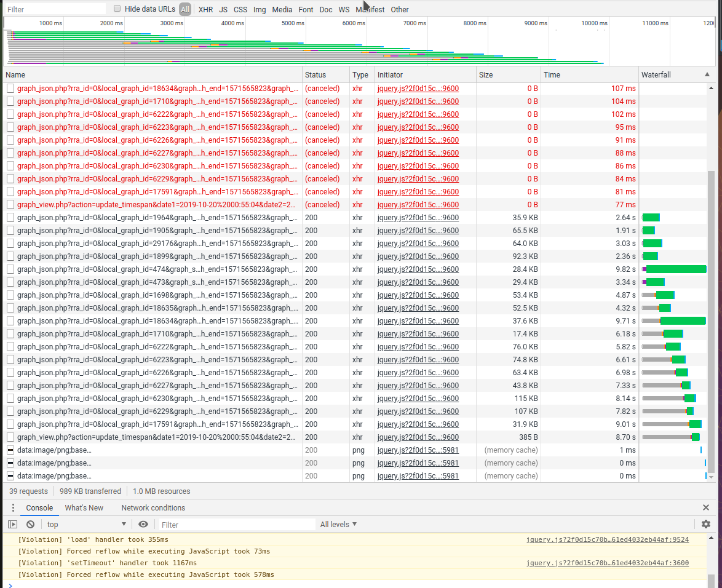
Task: Filter requests by Font
Action: tap(306, 9)
